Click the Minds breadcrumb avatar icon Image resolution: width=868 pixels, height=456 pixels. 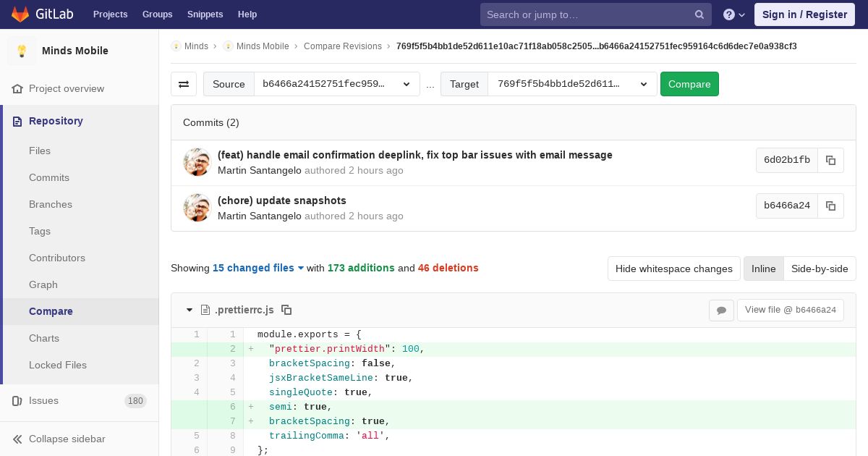pos(176,46)
